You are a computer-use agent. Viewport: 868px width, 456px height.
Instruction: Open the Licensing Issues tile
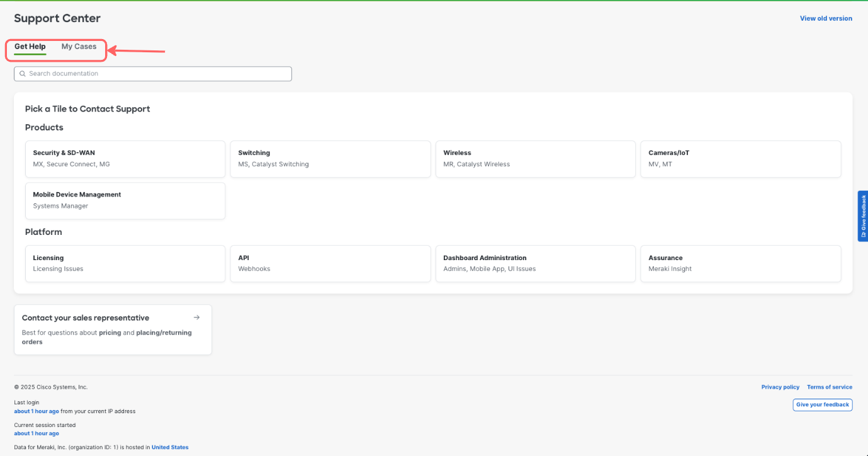point(125,263)
